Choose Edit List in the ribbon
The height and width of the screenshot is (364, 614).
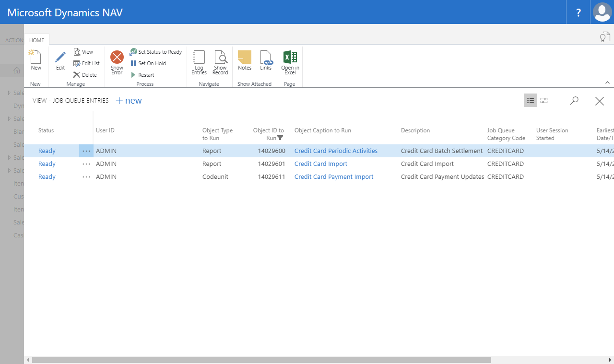(86, 63)
